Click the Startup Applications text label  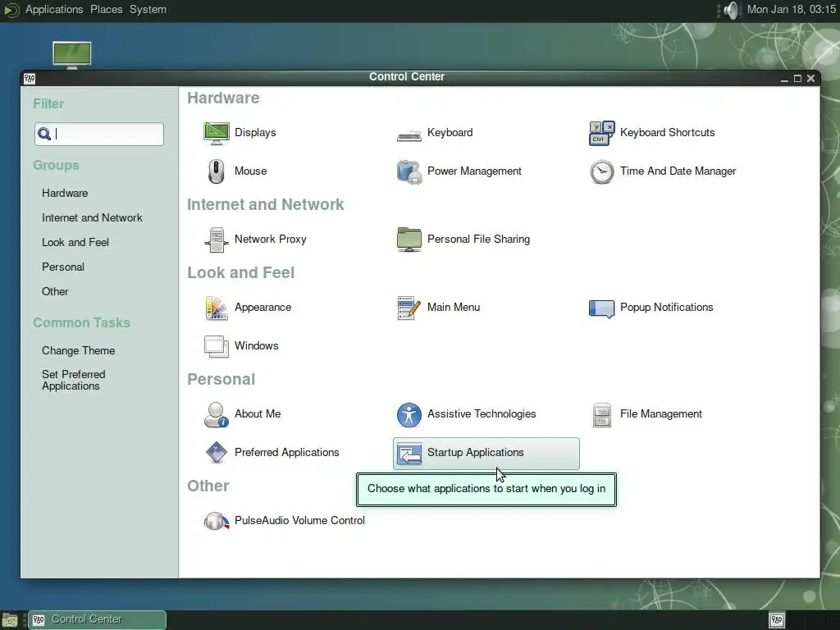point(475,453)
